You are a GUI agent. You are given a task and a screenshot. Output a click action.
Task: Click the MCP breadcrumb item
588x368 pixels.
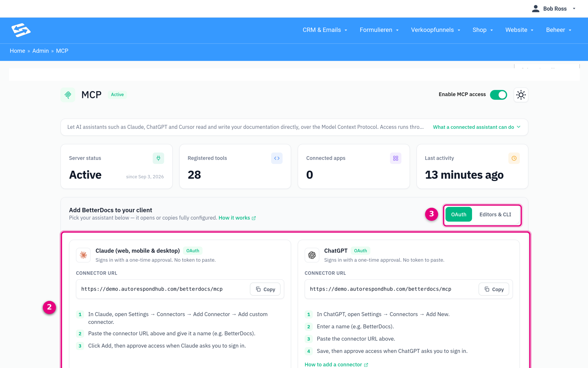tap(62, 51)
